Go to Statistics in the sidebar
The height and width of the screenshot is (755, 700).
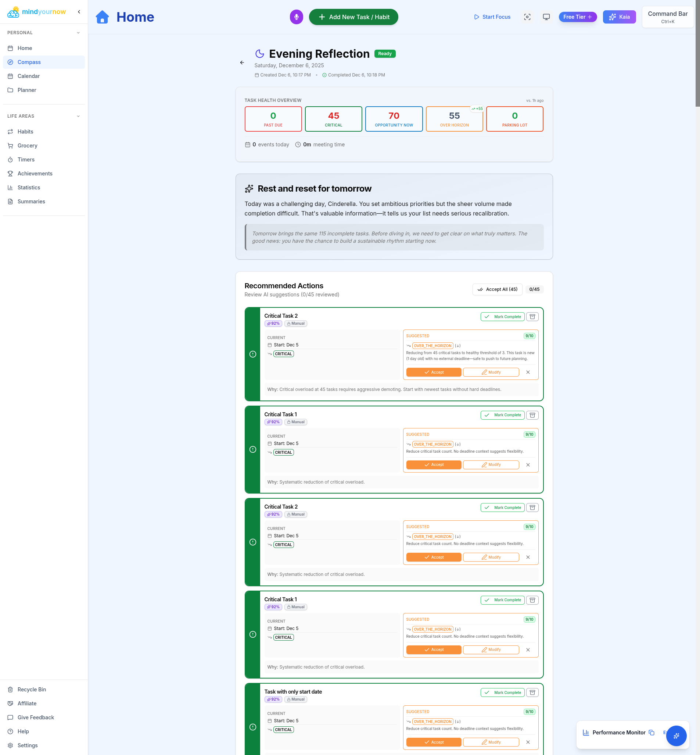point(28,188)
